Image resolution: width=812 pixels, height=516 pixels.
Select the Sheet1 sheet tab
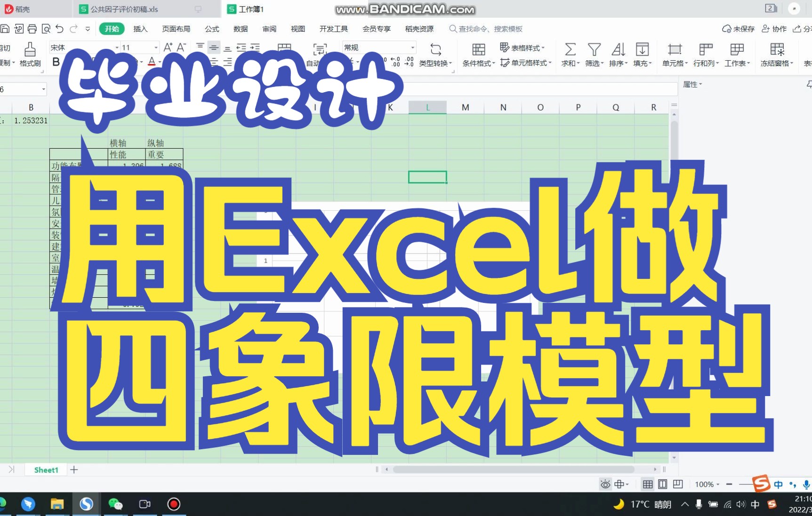[x=46, y=469]
